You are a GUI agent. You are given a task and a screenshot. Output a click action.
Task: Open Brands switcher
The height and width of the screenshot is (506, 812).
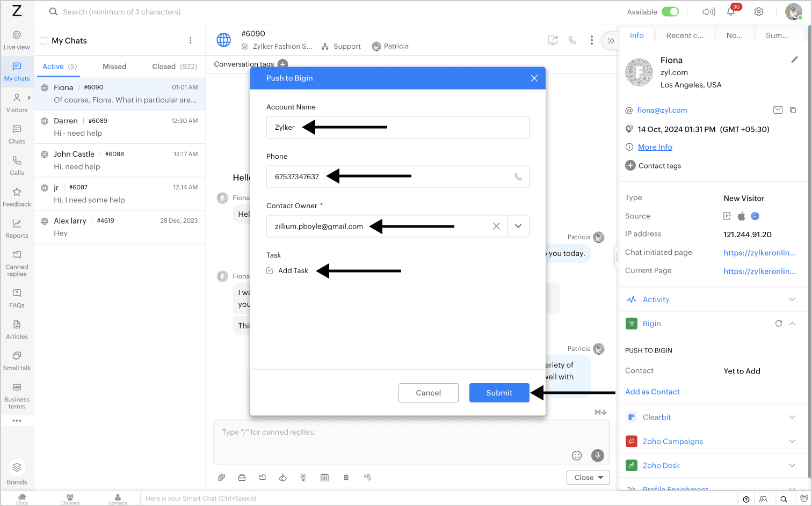(x=17, y=473)
